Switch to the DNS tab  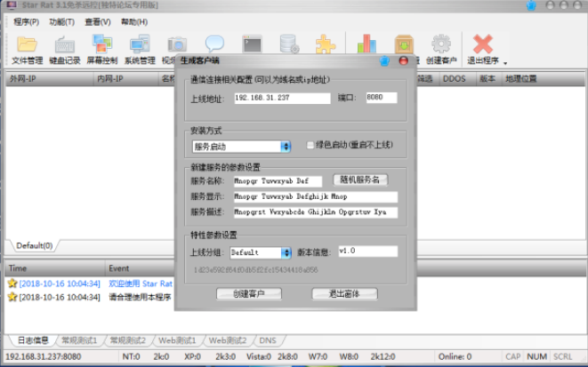point(268,340)
